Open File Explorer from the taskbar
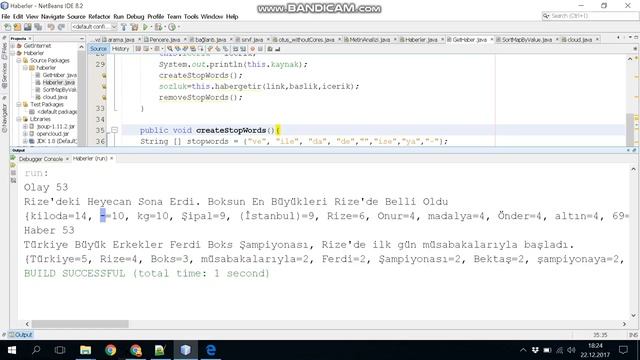The height and width of the screenshot is (360, 640). point(85,350)
